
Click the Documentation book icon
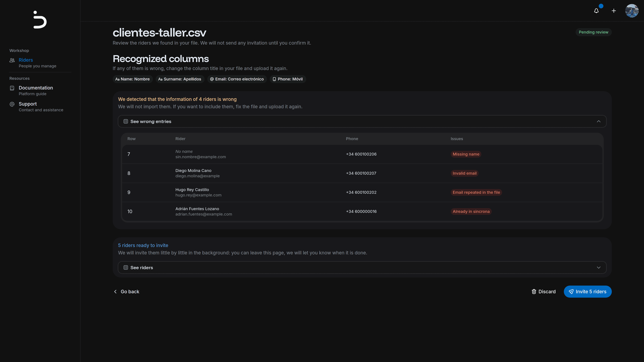tap(12, 88)
